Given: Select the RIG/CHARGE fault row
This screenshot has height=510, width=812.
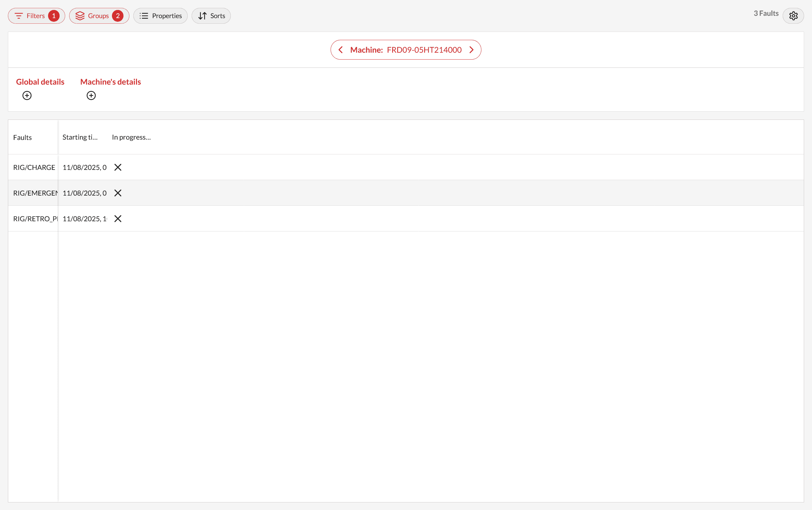Looking at the screenshot, I should [34, 167].
